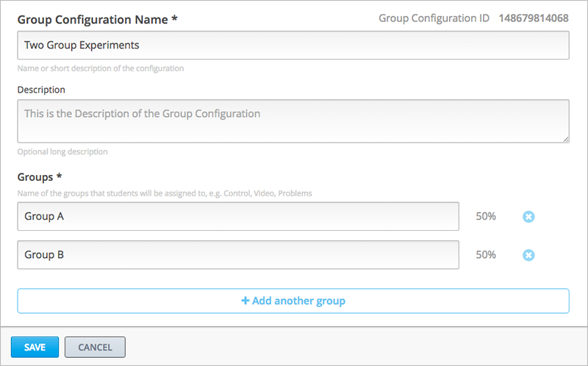Click the Groups section heading
The width and height of the screenshot is (588, 366).
[38, 177]
